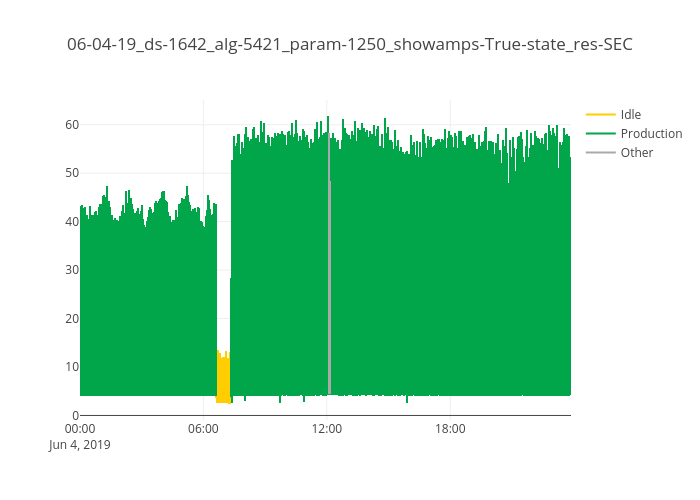Click the 06:00 x-axis tick label
Image resolution: width=700 pixels, height=500 pixels.
(x=203, y=429)
